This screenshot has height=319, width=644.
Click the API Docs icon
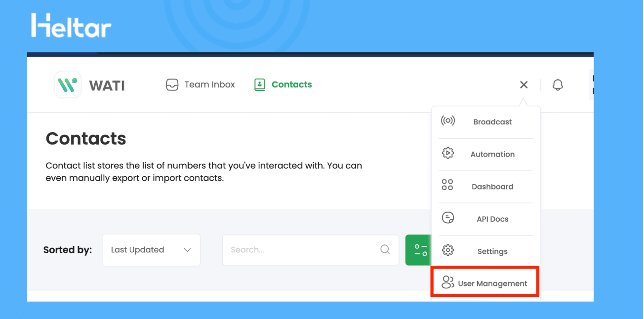[x=448, y=217]
